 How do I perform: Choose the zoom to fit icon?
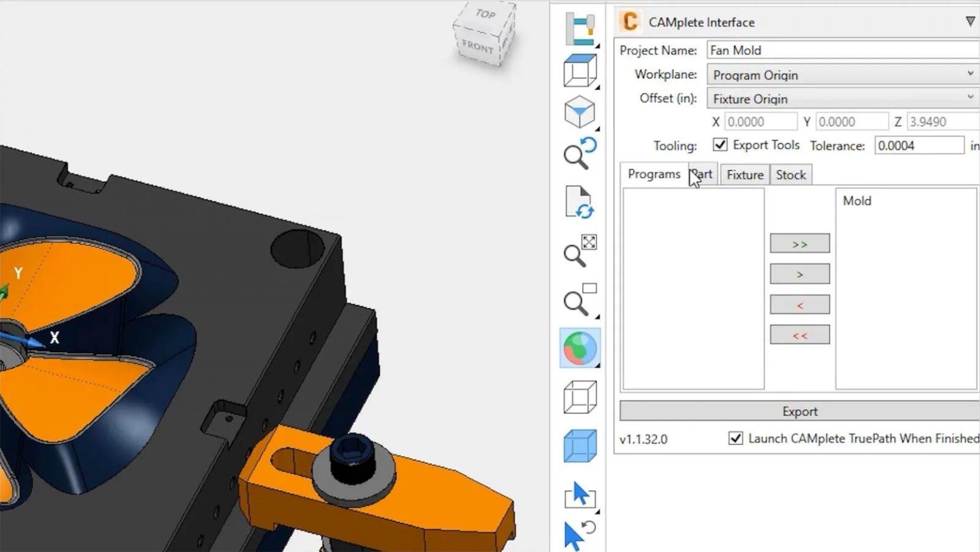[579, 251]
